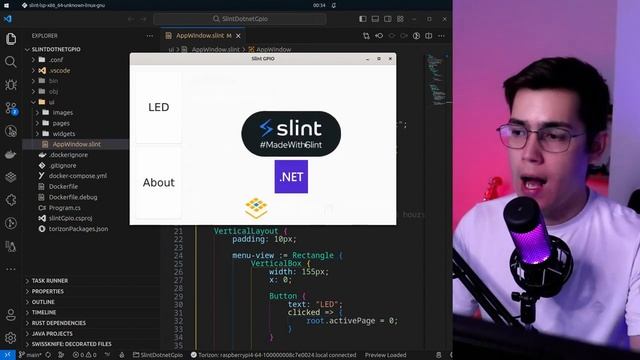The width and height of the screenshot is (640, 360).
Task: Click the slint MadeWithSlint logo
Action: [x=291, y=134]
